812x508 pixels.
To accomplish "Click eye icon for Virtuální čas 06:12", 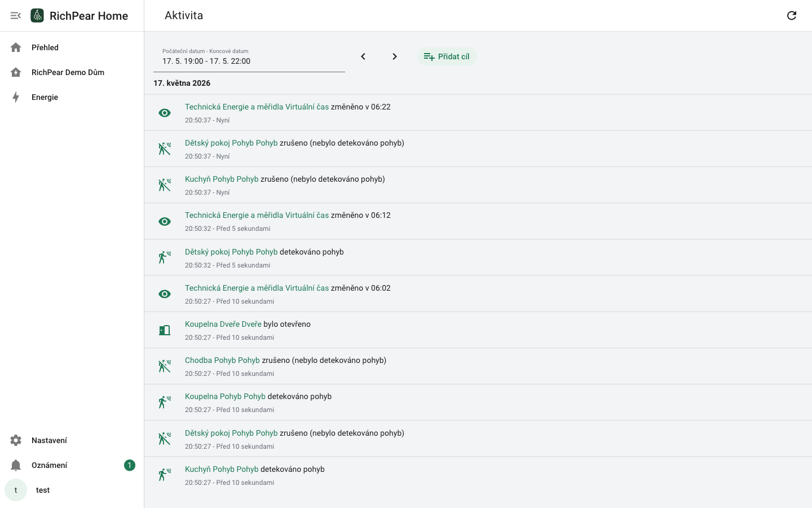I will pos(165,221).
